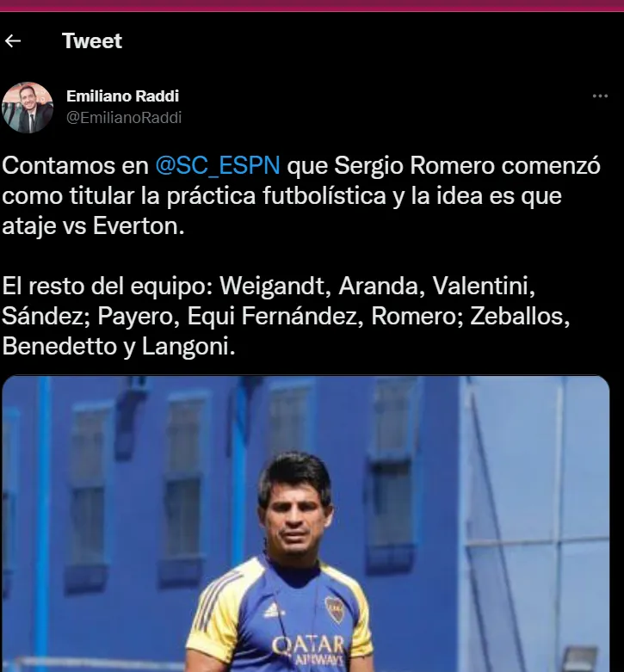Screen dimensions: 624x672
Task: Click the back arrow icon
Action: pyautogui.click(x=13, y=41)
